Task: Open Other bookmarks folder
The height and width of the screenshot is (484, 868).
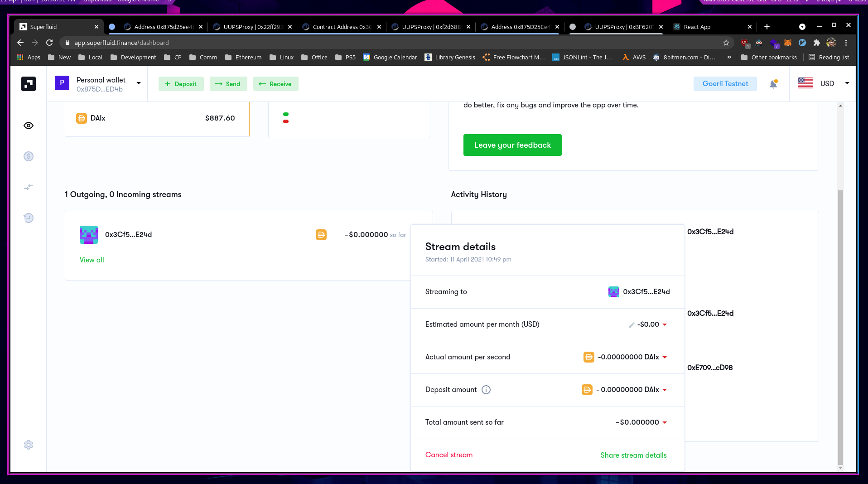Action: (x=769, y=57)
